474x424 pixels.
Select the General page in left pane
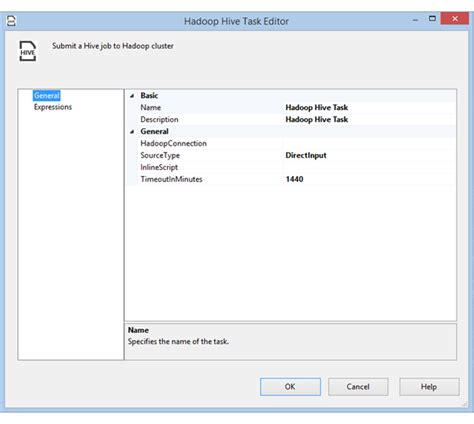coord(47,96)
